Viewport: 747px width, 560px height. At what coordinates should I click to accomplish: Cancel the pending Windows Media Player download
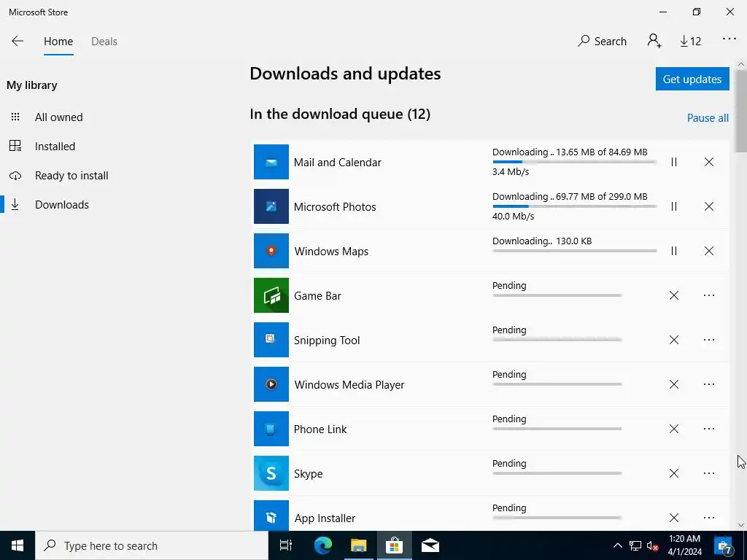(673, 384)
